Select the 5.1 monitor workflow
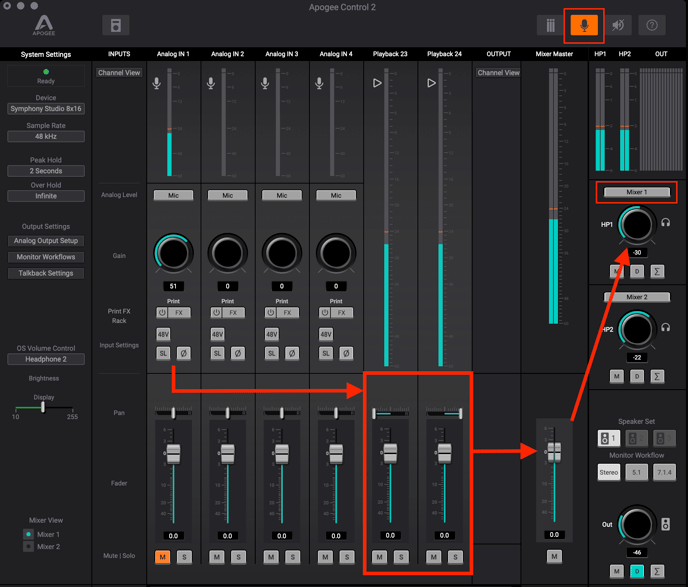 tap(636, 472)
